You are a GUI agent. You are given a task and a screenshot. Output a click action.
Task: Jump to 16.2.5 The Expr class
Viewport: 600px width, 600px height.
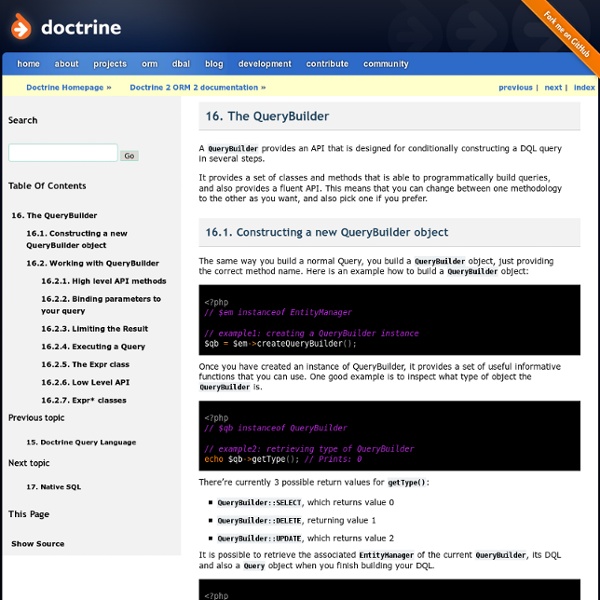[x=85, y=364]
